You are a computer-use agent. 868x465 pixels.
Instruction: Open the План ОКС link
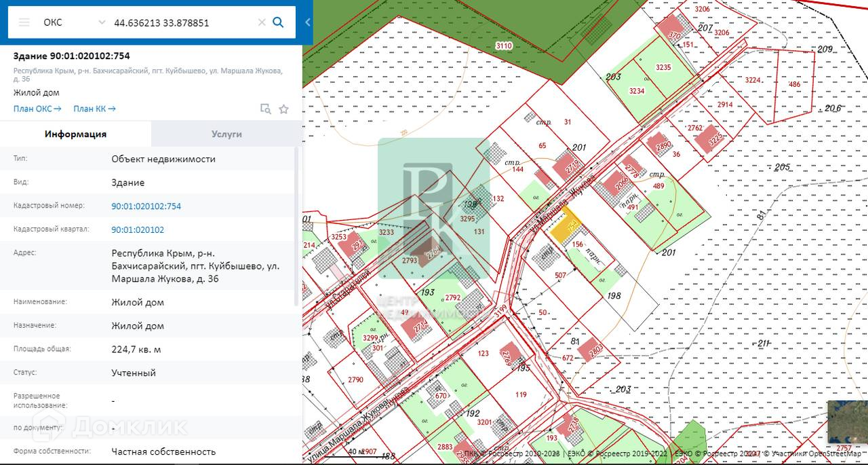37,109
